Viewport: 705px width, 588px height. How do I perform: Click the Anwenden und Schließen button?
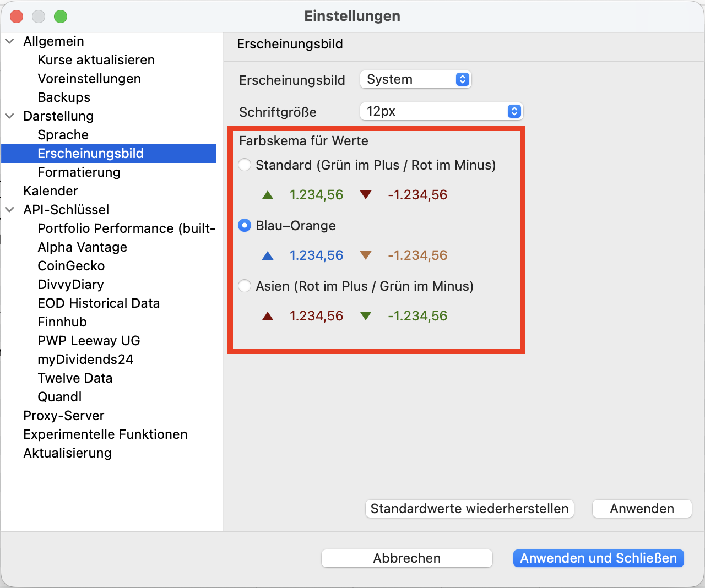[598, 558]
